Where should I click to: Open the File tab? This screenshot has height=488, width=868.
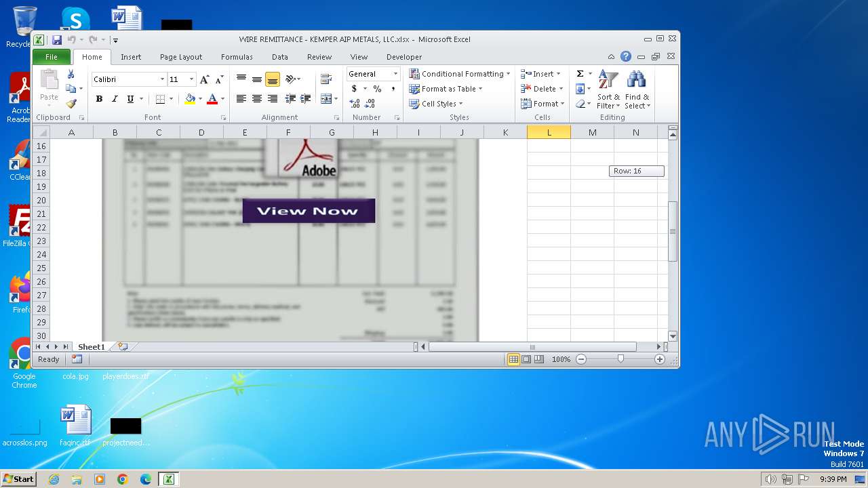click(x=52, y=57)
